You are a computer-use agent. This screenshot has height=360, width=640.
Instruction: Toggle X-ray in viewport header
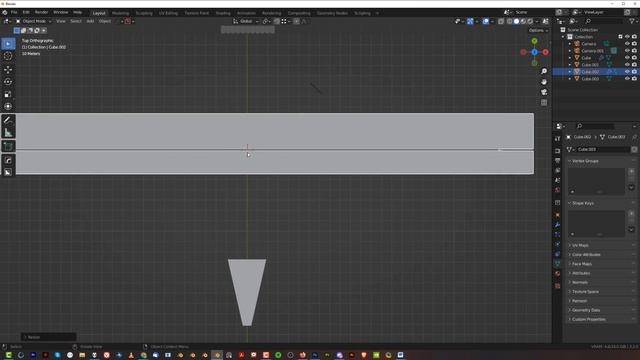coord(501,21)
